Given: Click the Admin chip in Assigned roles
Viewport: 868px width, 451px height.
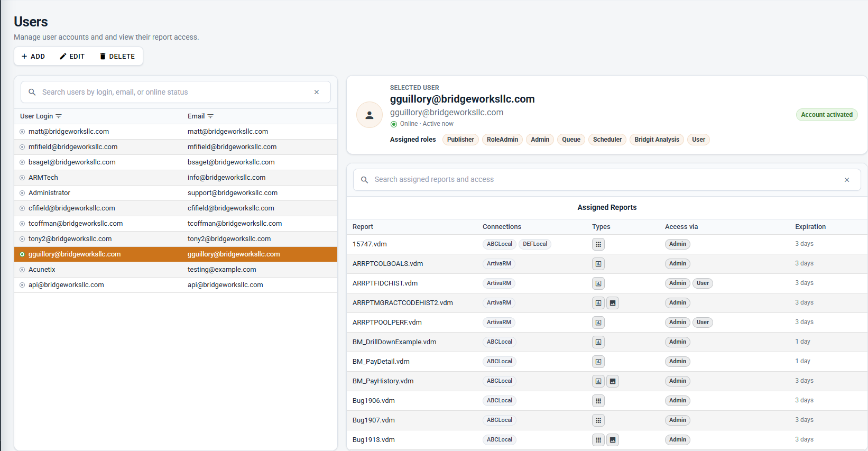Looking at the screenshot, I should click(540, 140).
